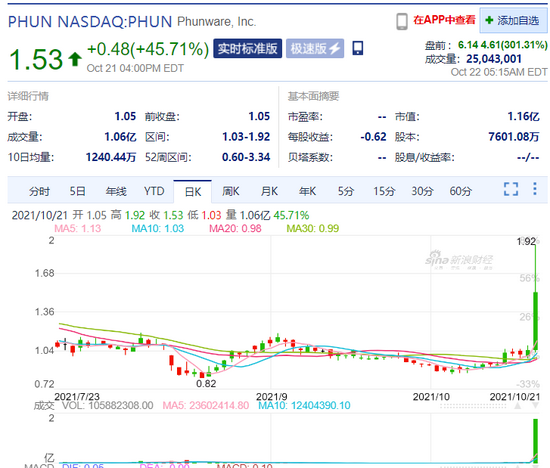Open the 年线 chart tab
550x468 pixels.
coord(116,192)
